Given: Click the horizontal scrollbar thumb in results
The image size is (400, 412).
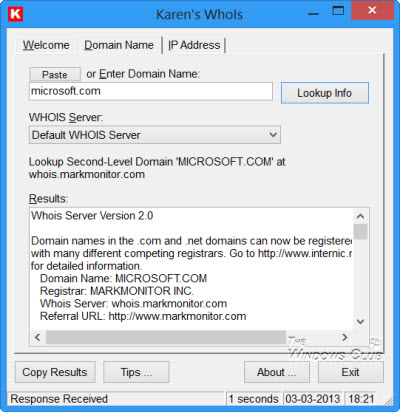Looking at the screenshot, I should (x=166, y=337).
